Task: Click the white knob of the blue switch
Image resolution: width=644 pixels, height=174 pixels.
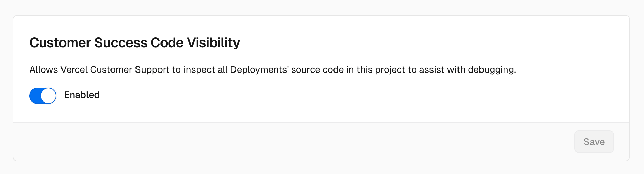Action: tap(48, 96)
